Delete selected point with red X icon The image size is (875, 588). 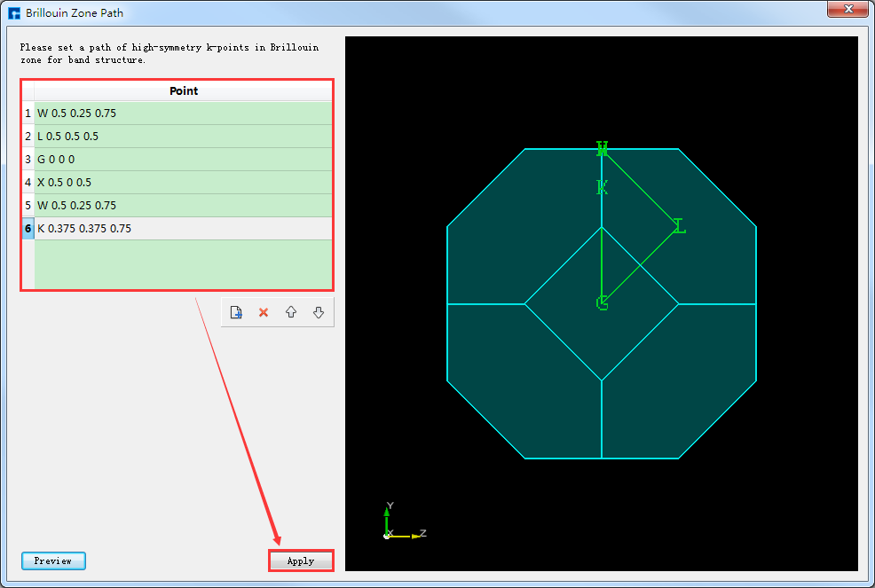(264, 313)
